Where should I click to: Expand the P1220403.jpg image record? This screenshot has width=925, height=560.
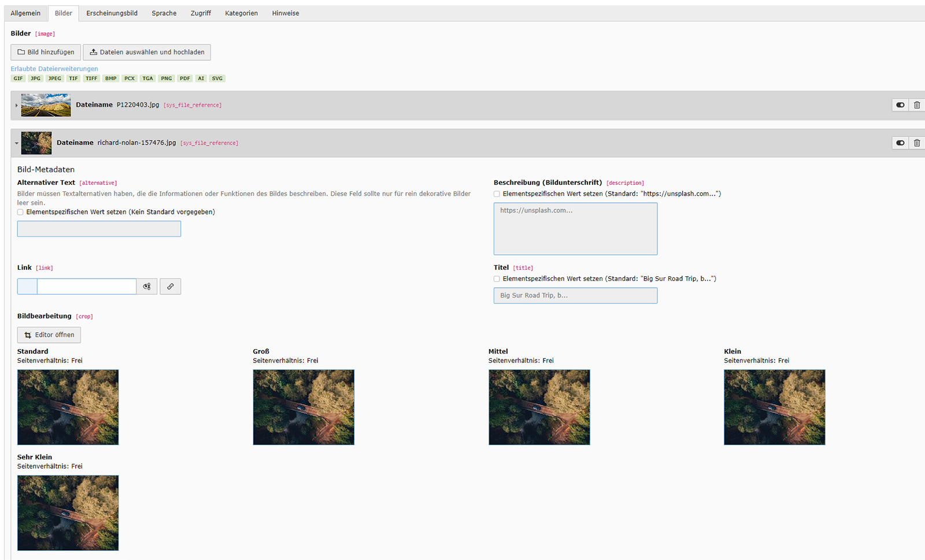click(16, 105)
